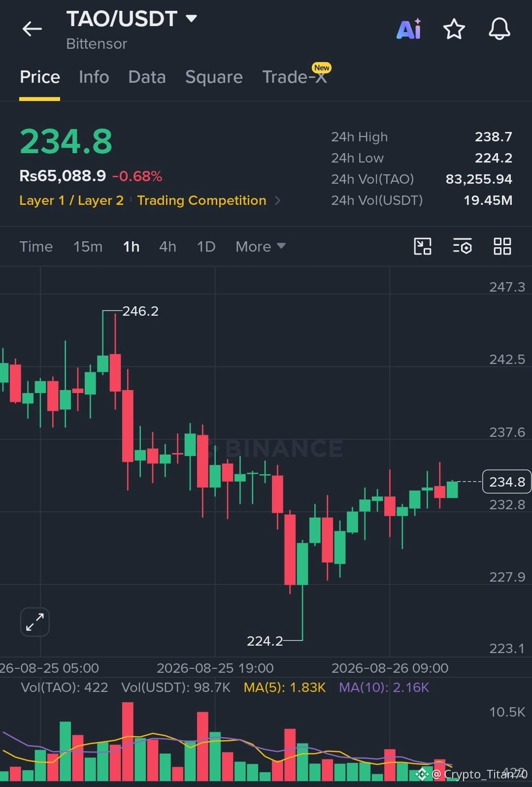Click the MA(5): 1.83K indicator label
This screenshot has height=787, width=532.
pos(285,688)
